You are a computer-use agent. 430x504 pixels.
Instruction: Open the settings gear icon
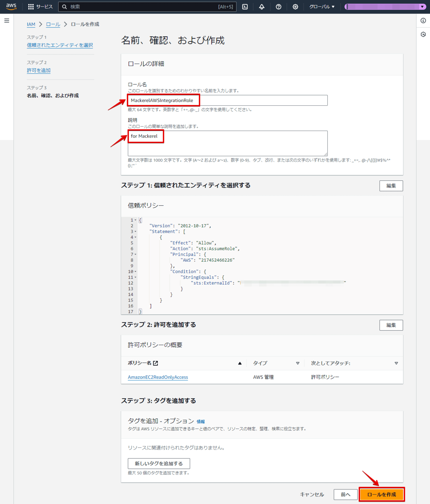pyautogui.click(x=295, y=7)
